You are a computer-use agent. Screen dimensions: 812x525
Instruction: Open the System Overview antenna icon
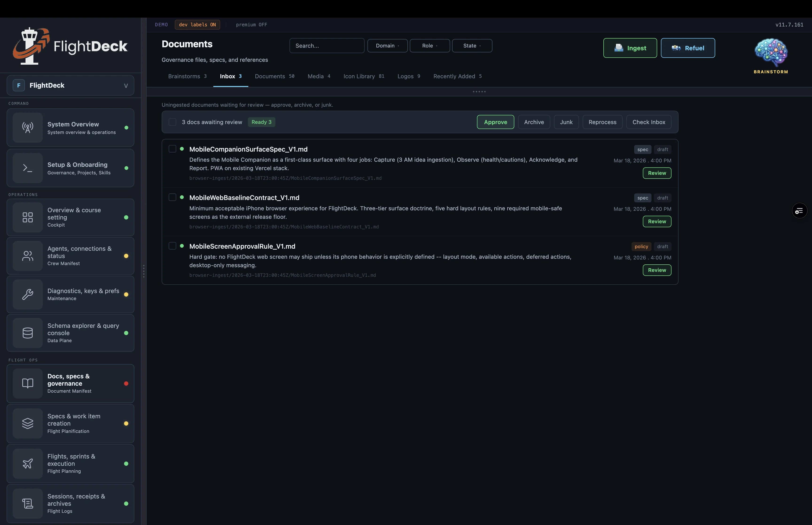tap(27, 128)
